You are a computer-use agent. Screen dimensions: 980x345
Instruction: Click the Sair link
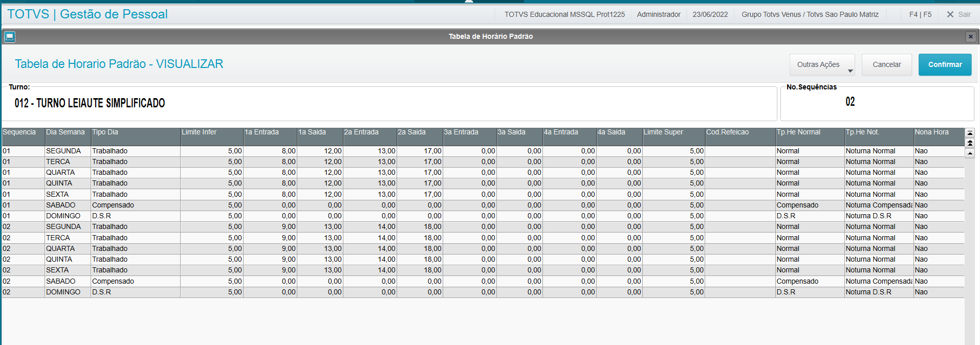[x=964, y=14]
